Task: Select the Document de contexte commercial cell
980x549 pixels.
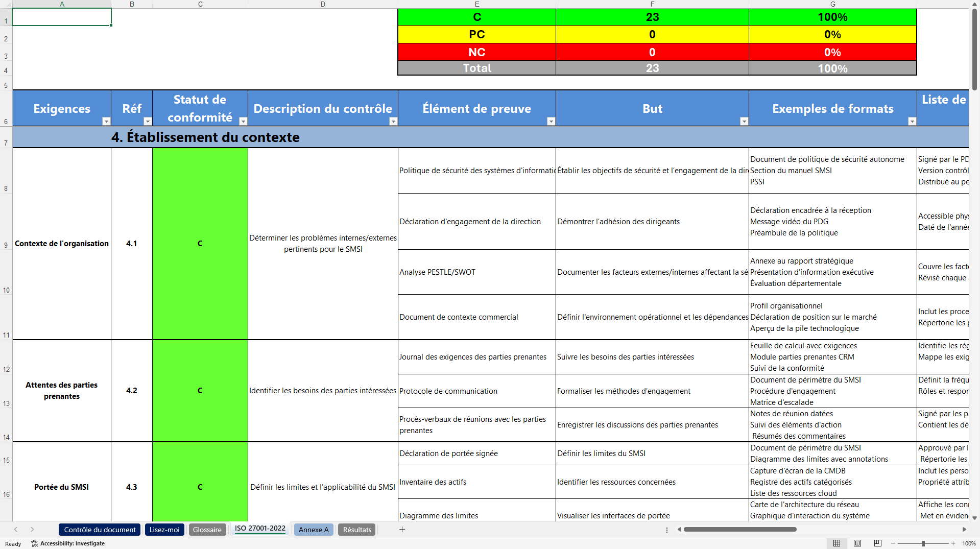Action: (477, 317)
